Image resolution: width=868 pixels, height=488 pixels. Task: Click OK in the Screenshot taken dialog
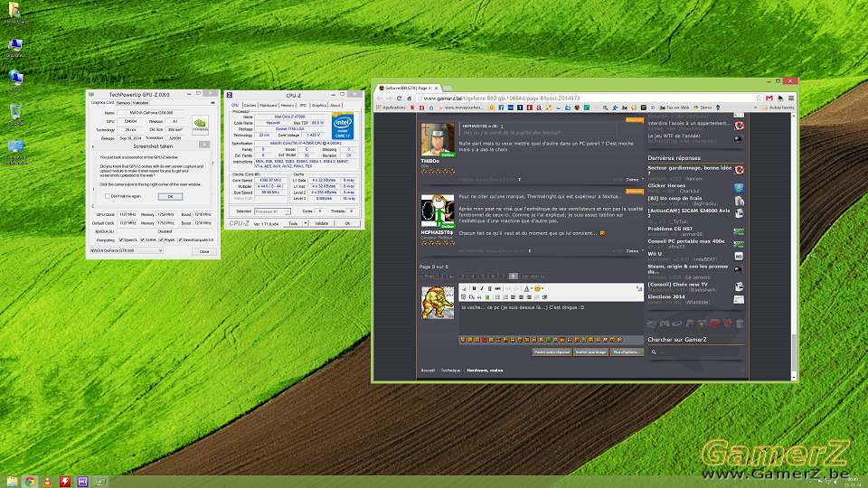171,196
